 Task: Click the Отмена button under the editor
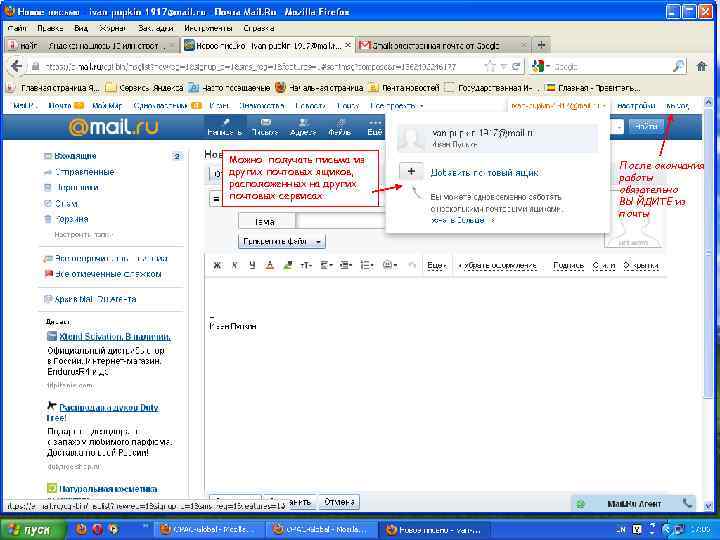tap(339, 502)
